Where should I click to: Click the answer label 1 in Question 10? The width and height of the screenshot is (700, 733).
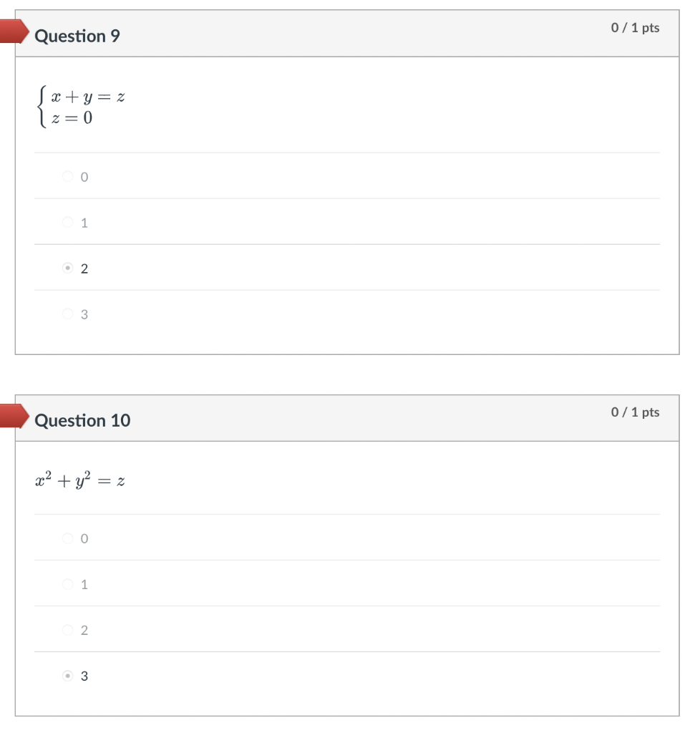tap(83, 584)
